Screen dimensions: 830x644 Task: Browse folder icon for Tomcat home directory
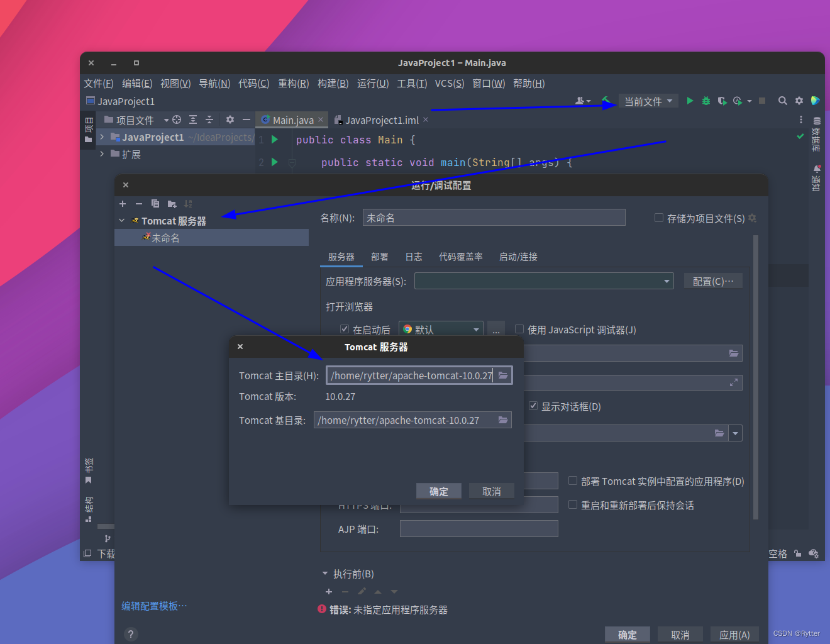click(503, 375)
